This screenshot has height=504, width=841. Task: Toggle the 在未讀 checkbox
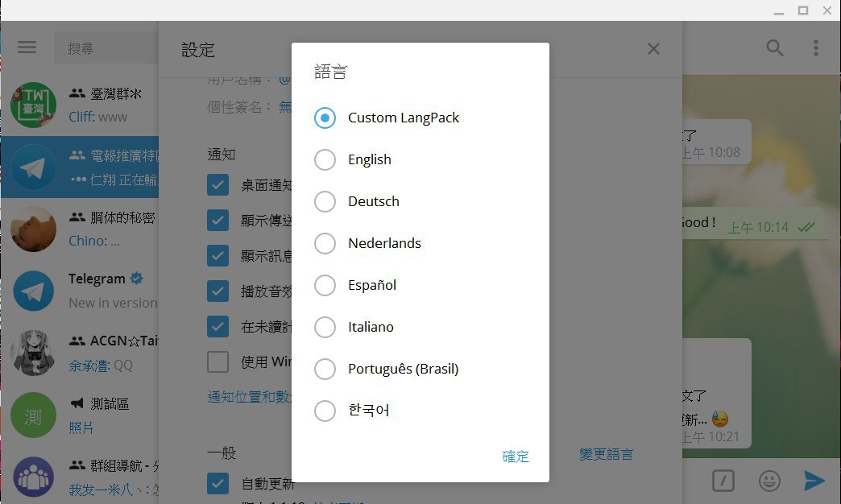click(x=217, y=327)
